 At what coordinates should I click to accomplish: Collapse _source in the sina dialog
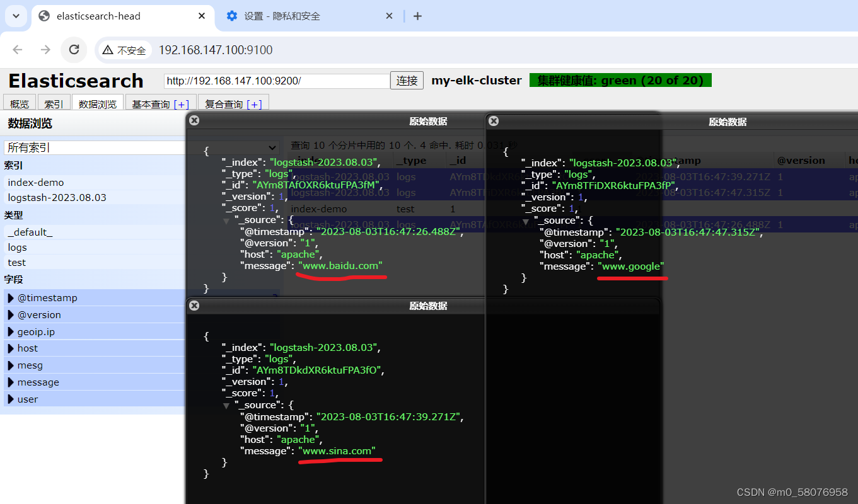click(226, 406)
